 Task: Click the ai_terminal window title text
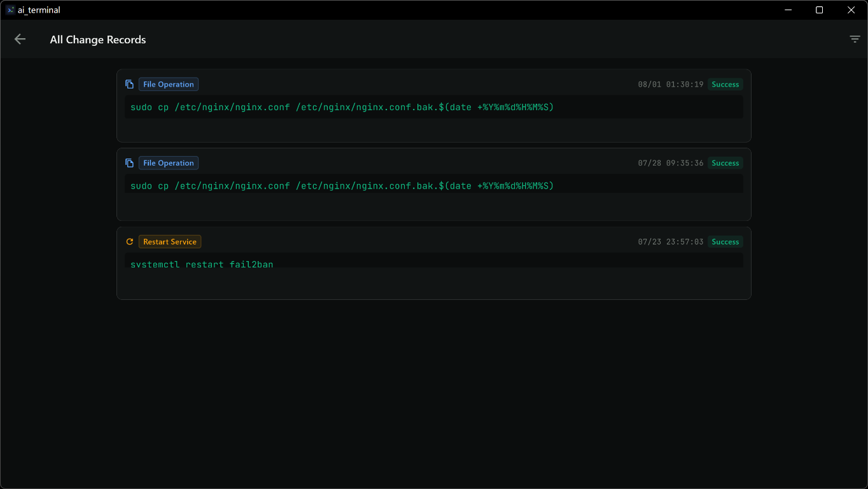39,10
